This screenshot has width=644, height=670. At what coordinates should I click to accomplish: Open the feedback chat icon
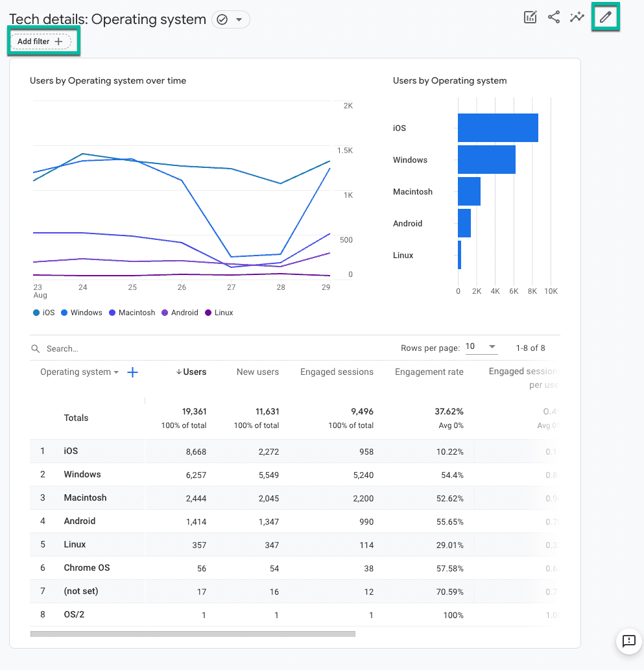[628, 641]
